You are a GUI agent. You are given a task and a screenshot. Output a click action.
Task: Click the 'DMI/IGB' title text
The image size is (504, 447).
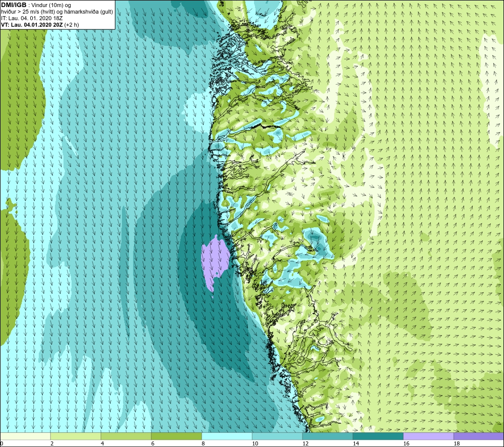(14, 5)
